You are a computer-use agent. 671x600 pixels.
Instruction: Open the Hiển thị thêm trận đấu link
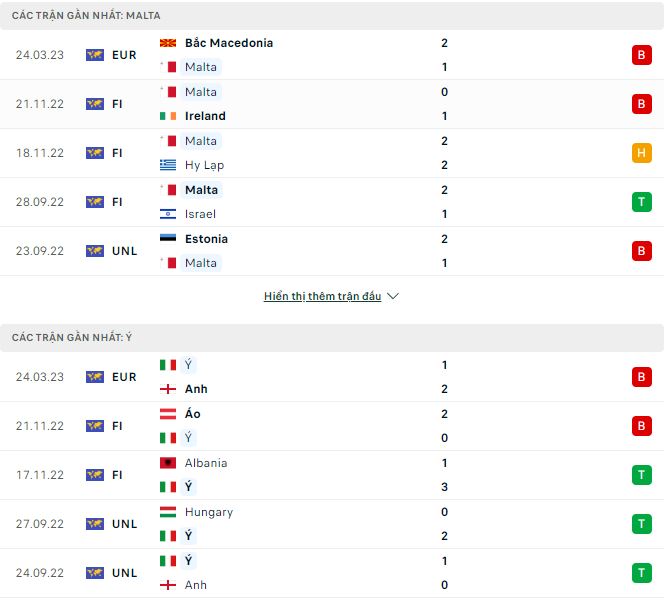(322, 297)
